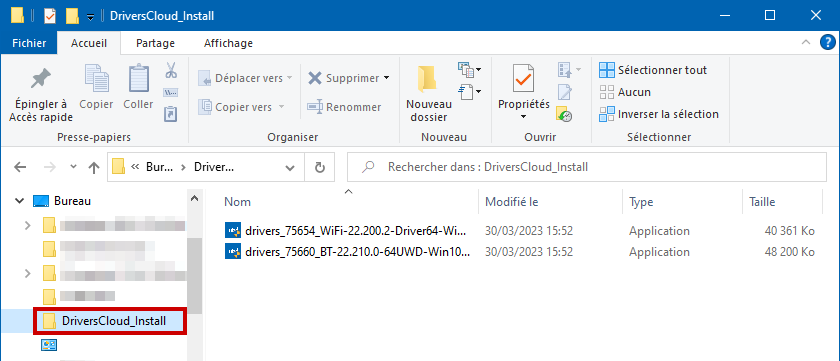Viewport: 840px width, 361px height.
Task: Collapse the Bureau tree node
Action: pos(20,201)
